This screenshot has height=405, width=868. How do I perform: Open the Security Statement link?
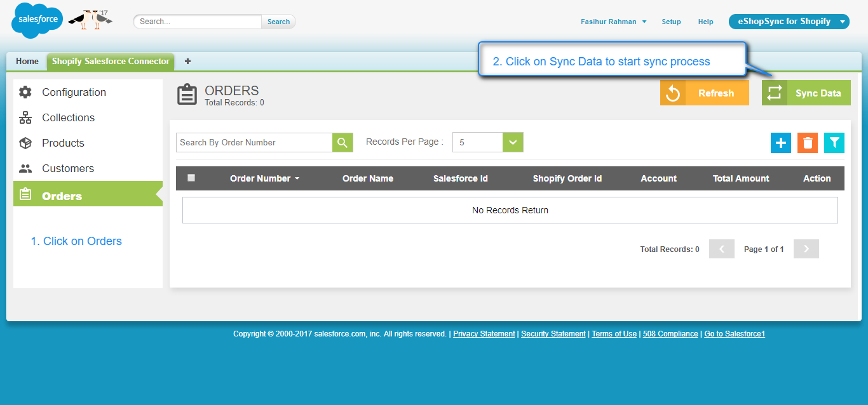pyautogui.click(x=553, y=334)
